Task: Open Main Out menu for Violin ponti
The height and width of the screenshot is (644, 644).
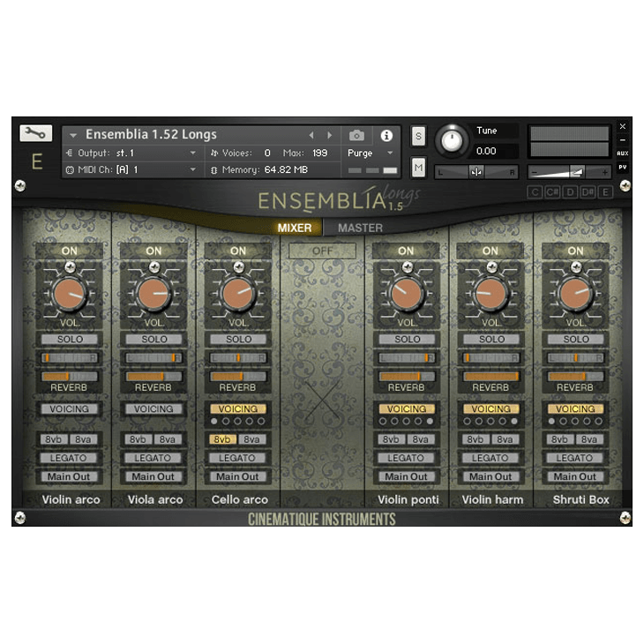Action: (406, 477)
